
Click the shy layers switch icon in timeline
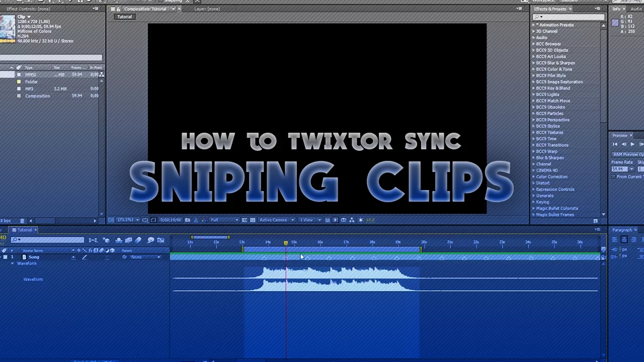point(119,240)
